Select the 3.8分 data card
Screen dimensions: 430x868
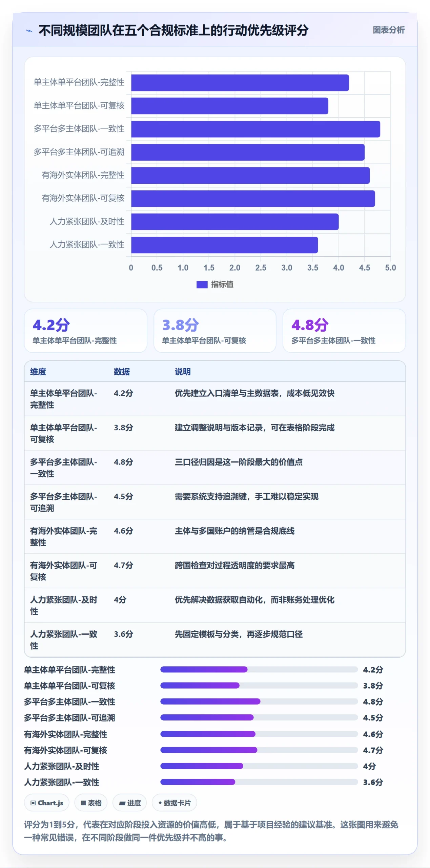coord(215,331)
